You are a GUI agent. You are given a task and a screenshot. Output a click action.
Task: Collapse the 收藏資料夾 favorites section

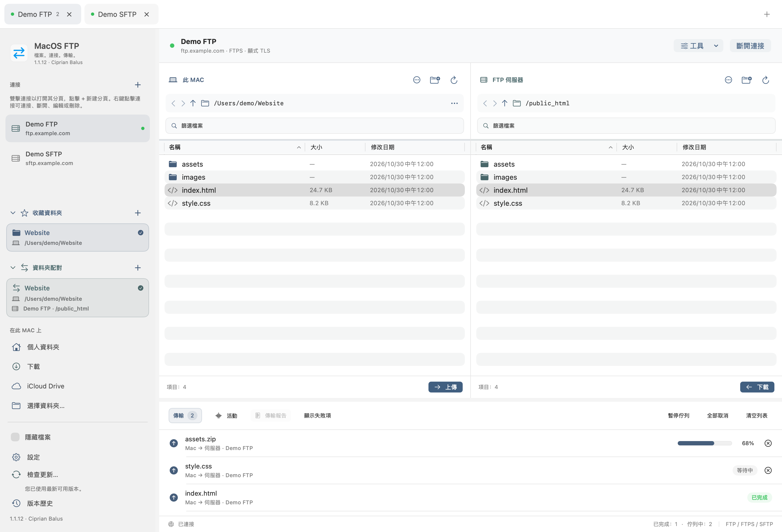[x=13, y=213]
